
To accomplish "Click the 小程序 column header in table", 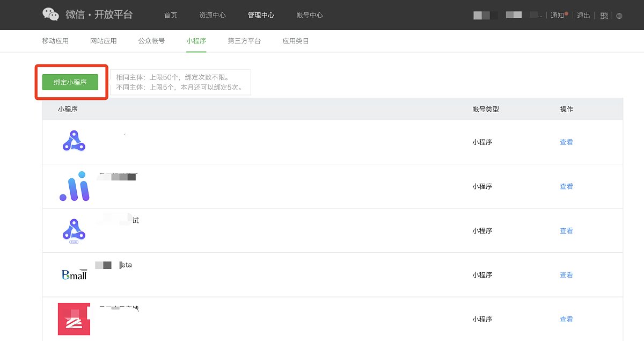I will (x=68, y=109).
